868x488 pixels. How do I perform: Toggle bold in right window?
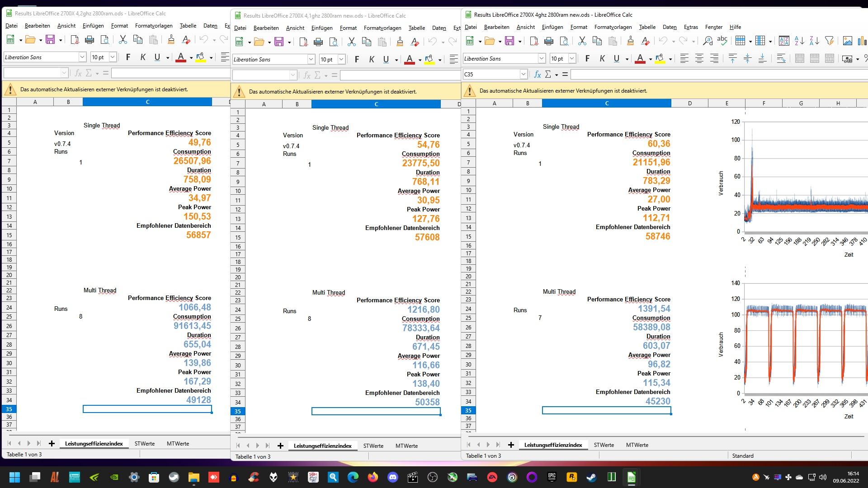[x=587, y=58]
